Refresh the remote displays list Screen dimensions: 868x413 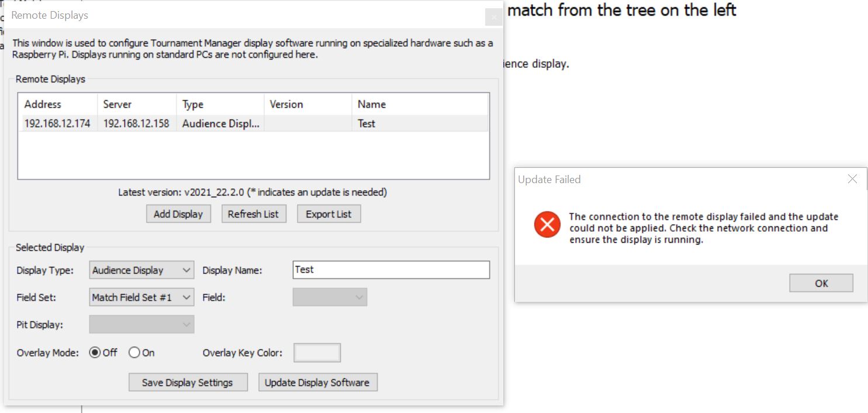(253, 214)
